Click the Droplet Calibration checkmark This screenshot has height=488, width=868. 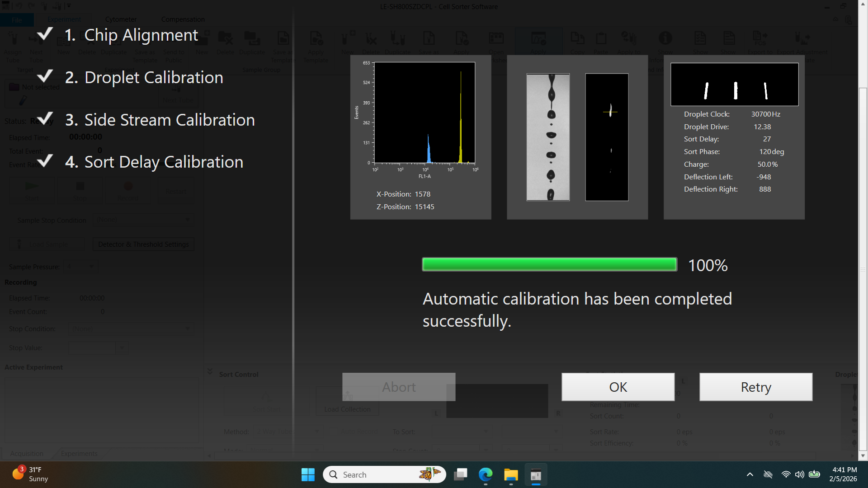(x=45, y=76)
